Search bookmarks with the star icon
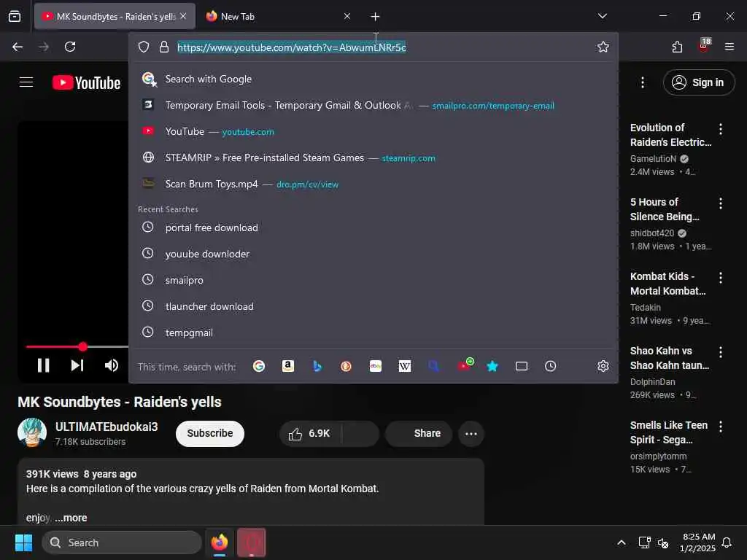 492,366
